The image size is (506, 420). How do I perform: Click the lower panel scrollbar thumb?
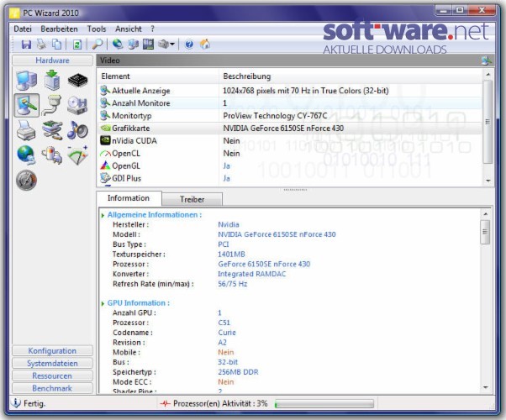tap(485, 232)
